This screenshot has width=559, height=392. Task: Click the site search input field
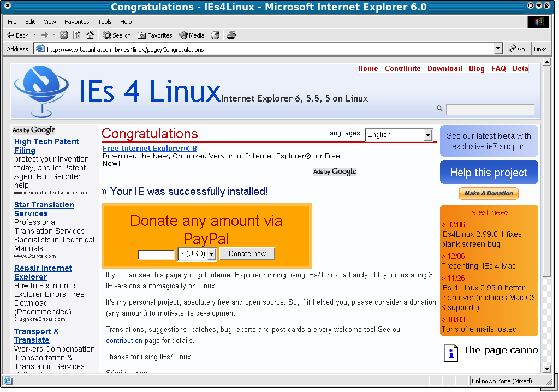(x=490, y=110)
